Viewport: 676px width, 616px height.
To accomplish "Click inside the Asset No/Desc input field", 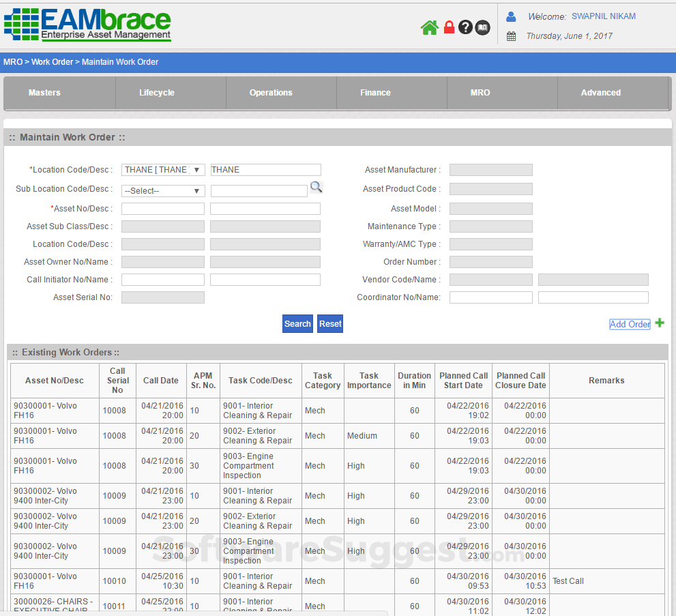I will pyautogui.click(x=162, y=208).
